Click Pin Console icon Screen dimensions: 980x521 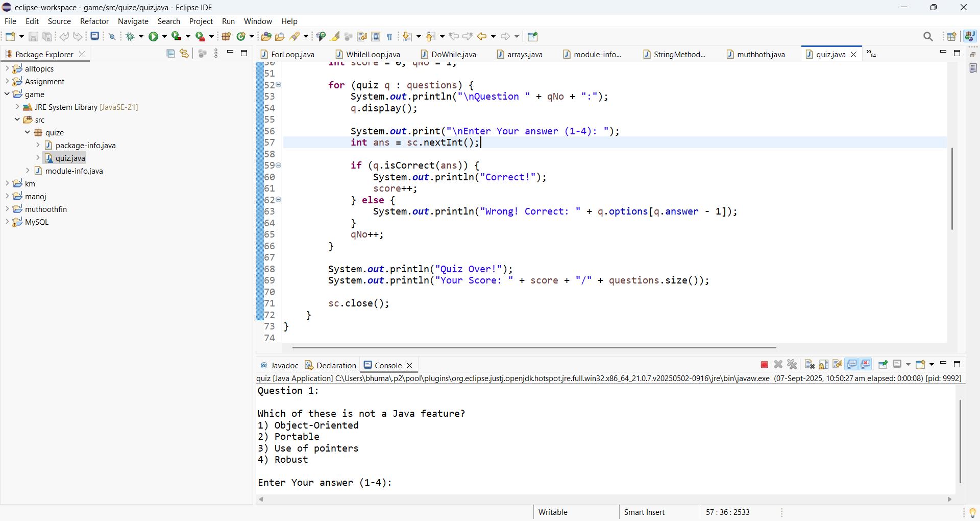click(883, 365)
